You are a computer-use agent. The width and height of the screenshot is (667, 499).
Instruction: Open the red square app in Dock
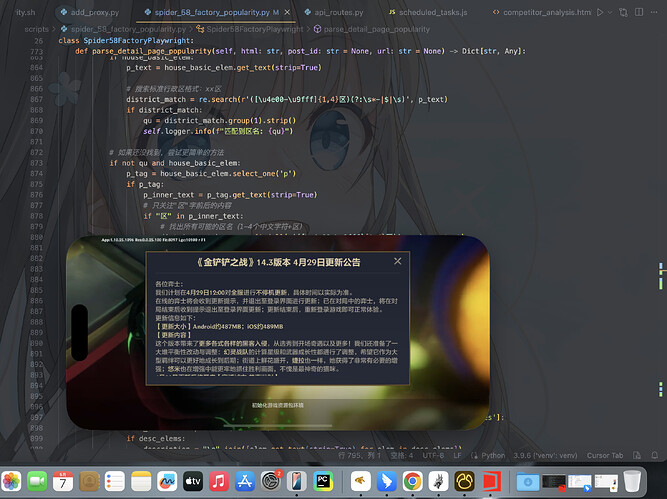pos(491,481)
